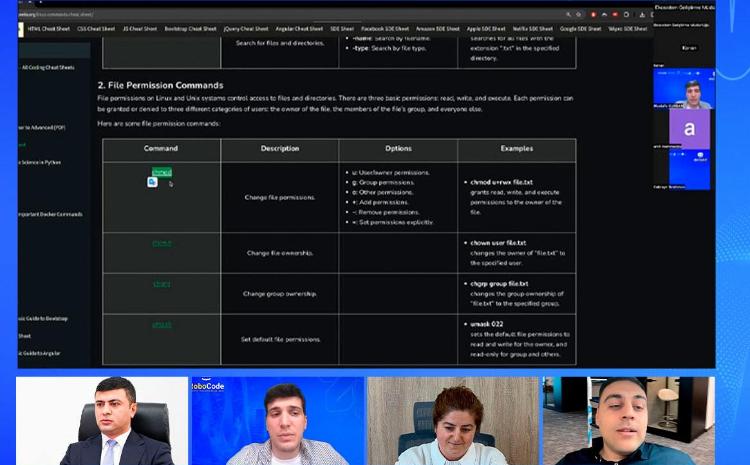Open the JS Cheat Sheet bookmark

pos(140,29)
